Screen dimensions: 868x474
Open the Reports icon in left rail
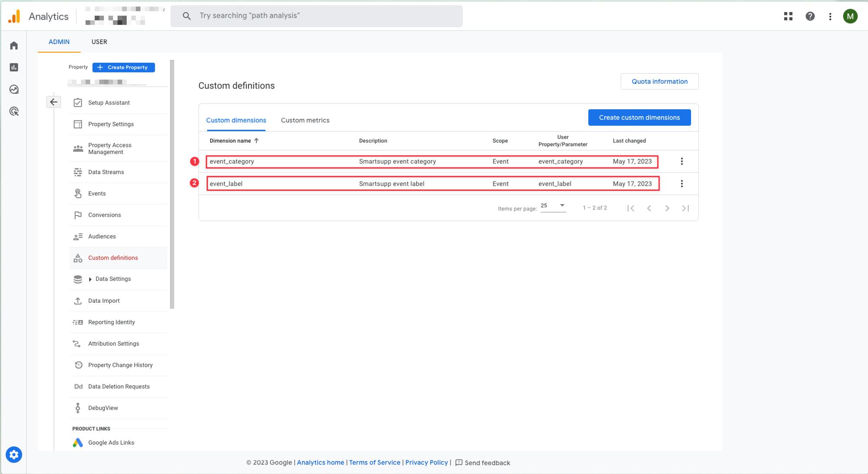coord(14,67)
